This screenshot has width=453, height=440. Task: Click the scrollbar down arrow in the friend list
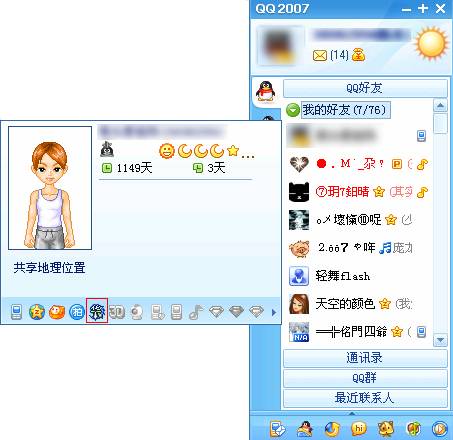(440, 340)
